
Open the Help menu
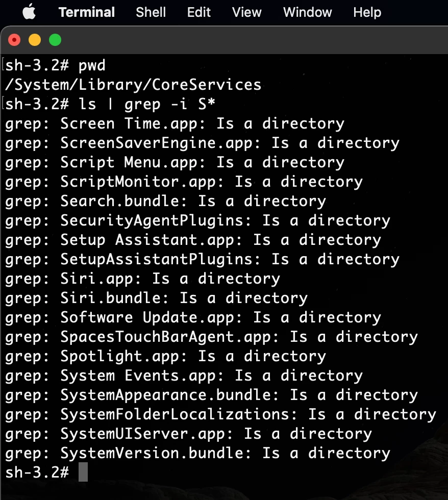367,12
